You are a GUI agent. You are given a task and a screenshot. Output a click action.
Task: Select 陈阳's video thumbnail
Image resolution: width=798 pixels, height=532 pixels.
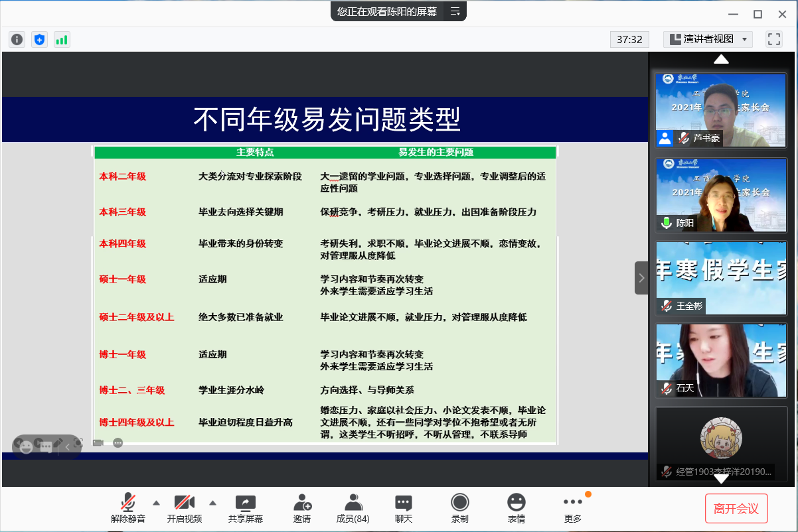point(721,195)
